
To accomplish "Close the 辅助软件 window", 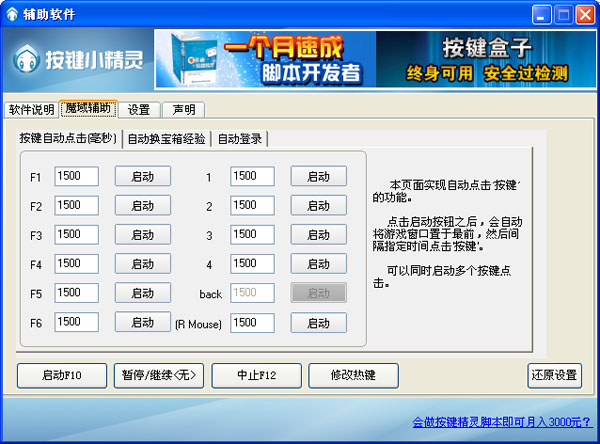I will (585, 15).
